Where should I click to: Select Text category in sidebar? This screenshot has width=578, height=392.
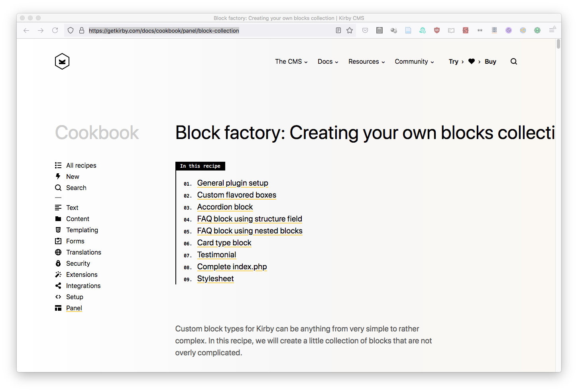coord(67,208)
